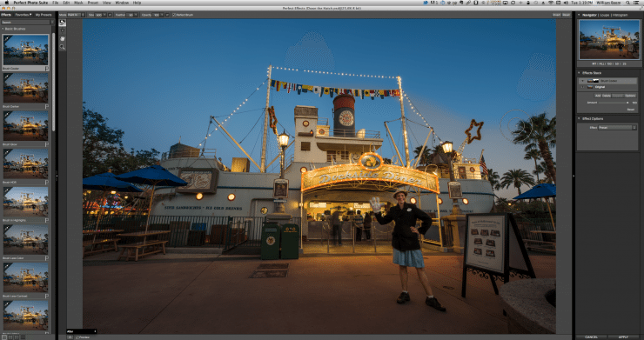Collapse the Basic Brushes category

3,29
